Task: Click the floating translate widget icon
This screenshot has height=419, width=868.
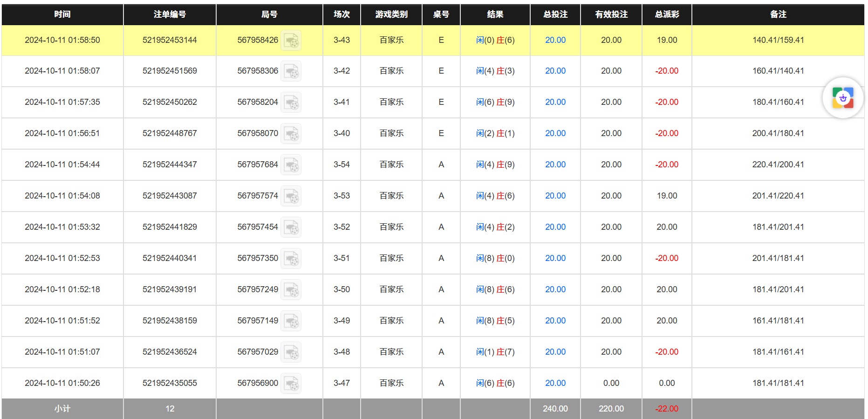Action: [x=843, y=98]
